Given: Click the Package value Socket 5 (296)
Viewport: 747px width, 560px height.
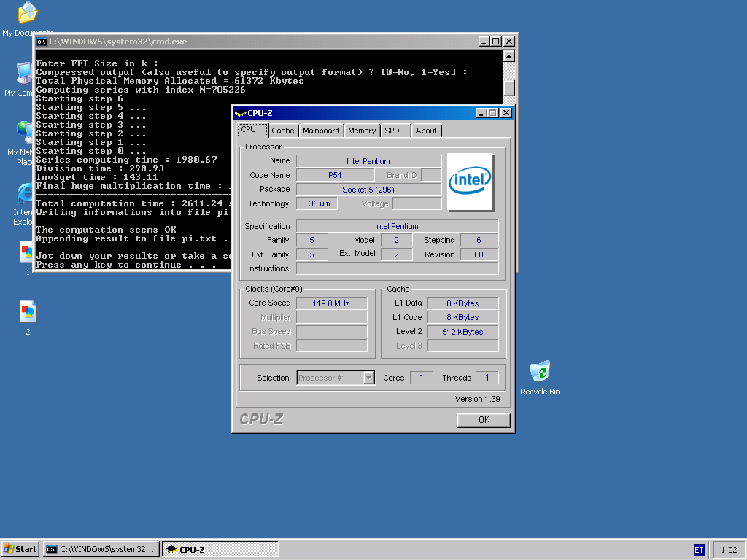Looking at the screenshot, I should click(368, 190).
